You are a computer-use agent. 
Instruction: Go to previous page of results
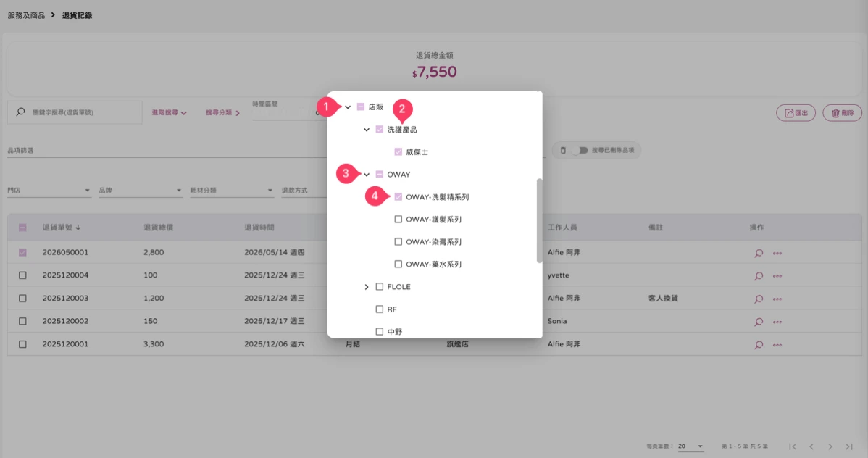point(811,446)
